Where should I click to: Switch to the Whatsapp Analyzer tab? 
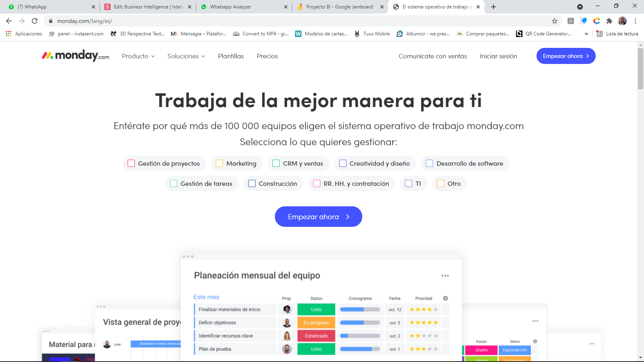[244, 7]
